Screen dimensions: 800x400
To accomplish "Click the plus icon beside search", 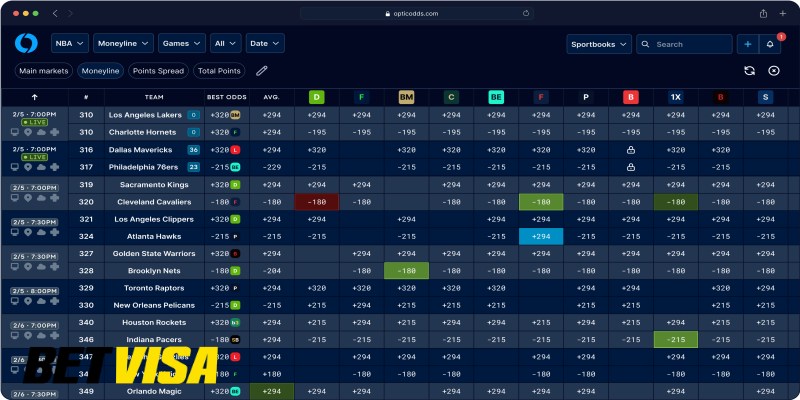I will (747, 44).
